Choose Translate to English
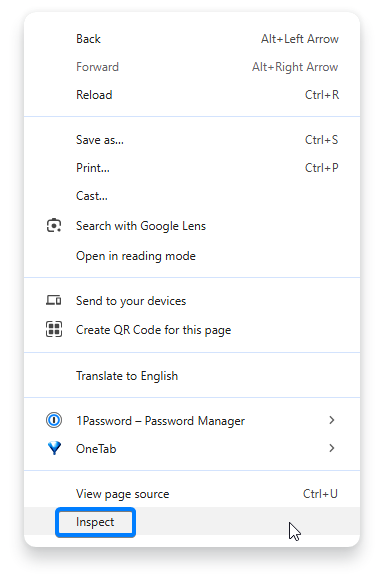Viewport: 384px width, 583px height. click(192, 376)
